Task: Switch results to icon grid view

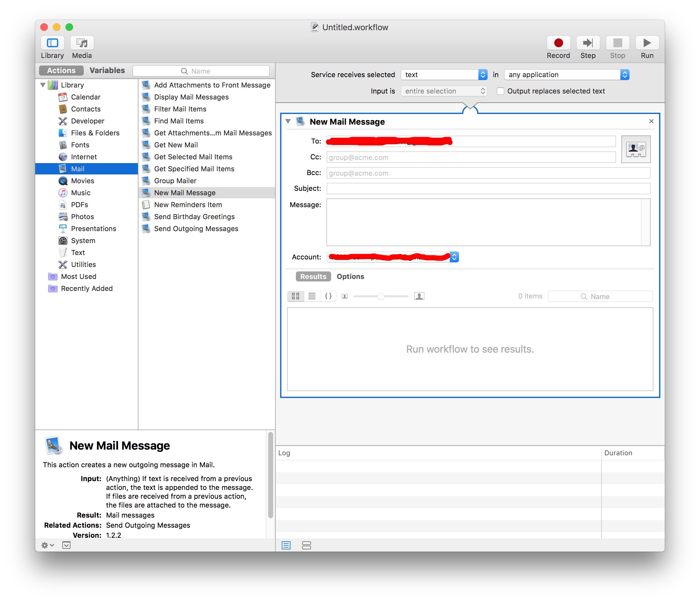Action: [x=296, y=296]
